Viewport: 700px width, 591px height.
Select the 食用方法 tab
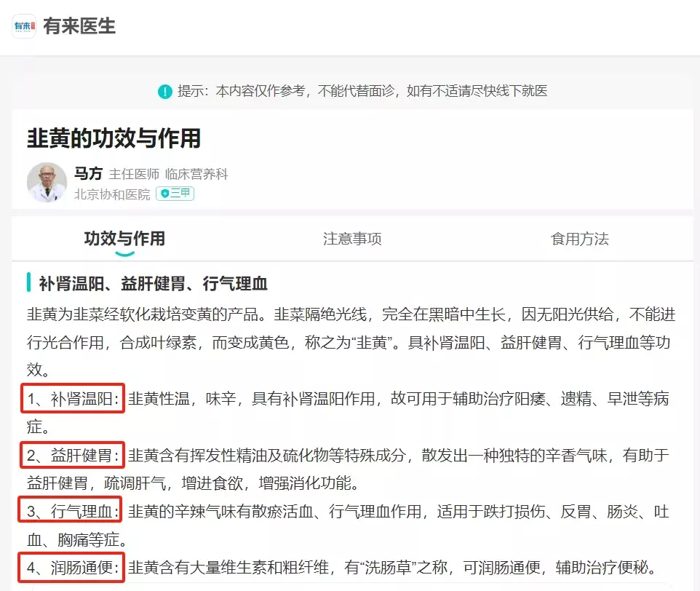pos(579,239)
